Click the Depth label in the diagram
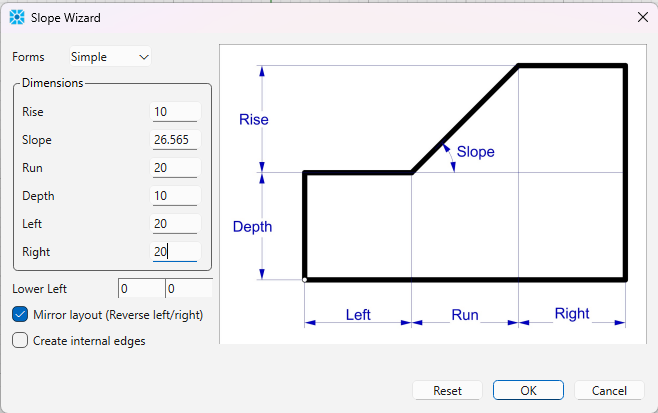The image size is (658, 413). coord(252,227)
